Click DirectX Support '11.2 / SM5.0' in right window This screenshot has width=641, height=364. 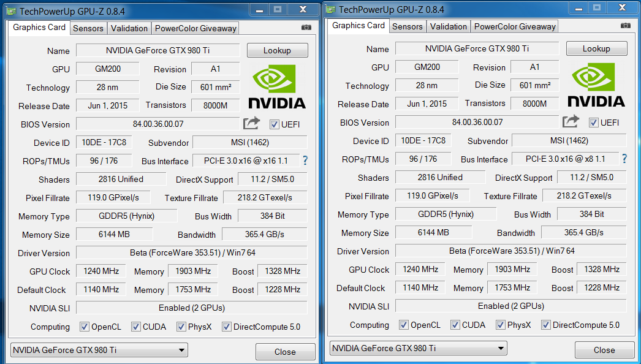click(591, 177)
